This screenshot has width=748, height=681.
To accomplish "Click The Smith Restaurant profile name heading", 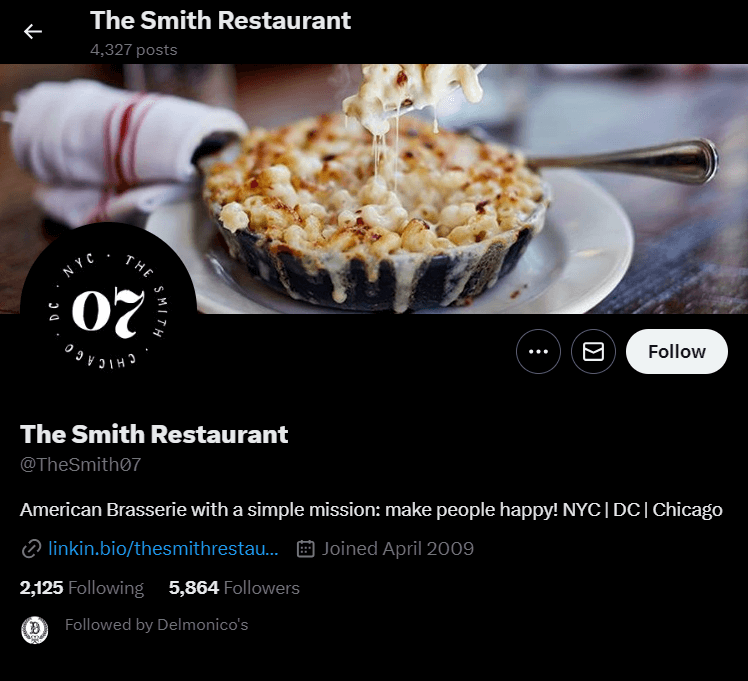I will [x=154, y=434].
